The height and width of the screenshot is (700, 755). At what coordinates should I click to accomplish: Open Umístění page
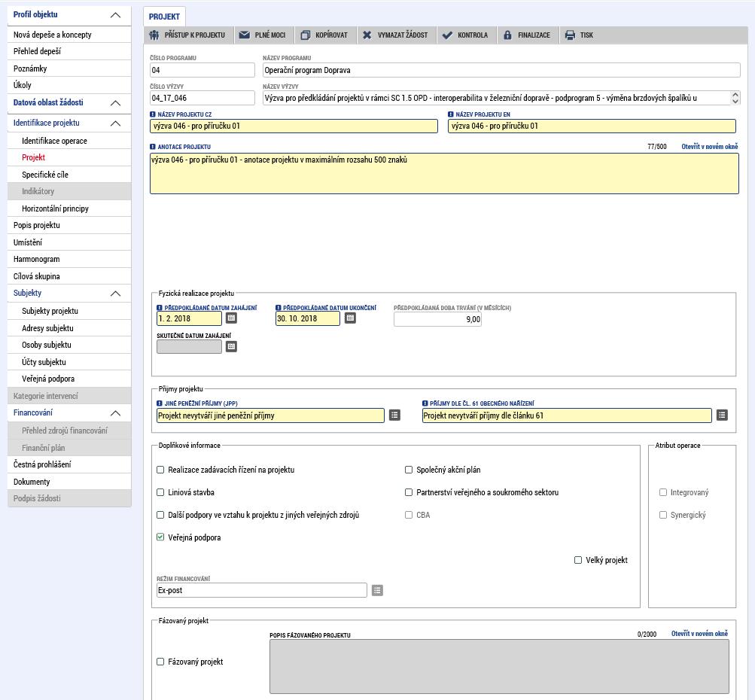tap(69, 242)
